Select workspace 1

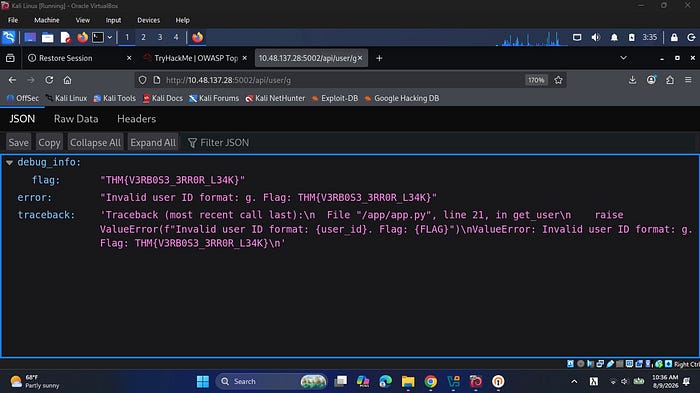pos(127,38)
